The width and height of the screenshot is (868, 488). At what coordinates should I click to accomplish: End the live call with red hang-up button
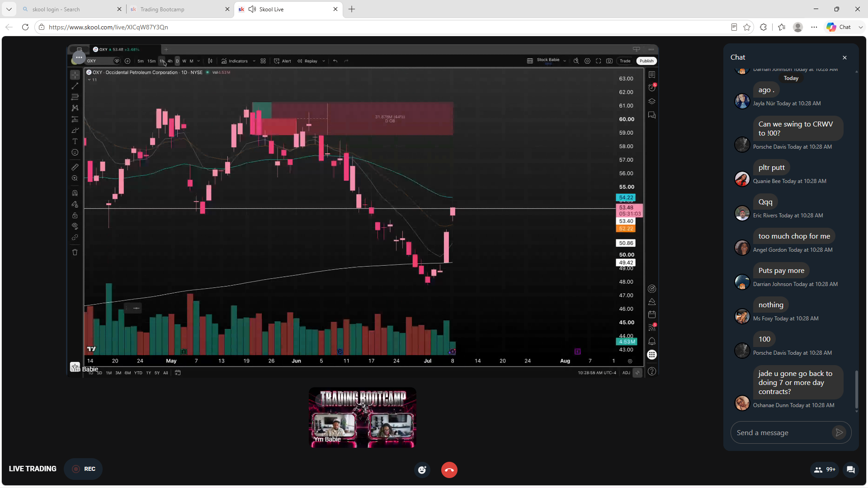[449, 470]
